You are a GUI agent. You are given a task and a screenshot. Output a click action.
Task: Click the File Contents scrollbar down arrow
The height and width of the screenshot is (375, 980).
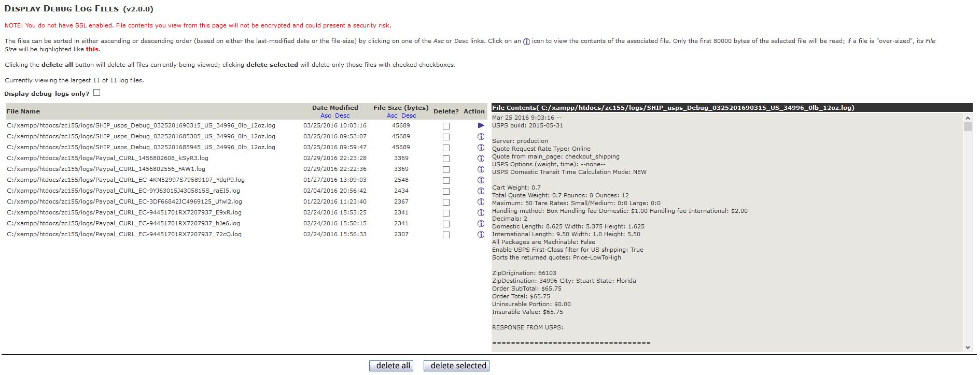[x=968, y=348]
